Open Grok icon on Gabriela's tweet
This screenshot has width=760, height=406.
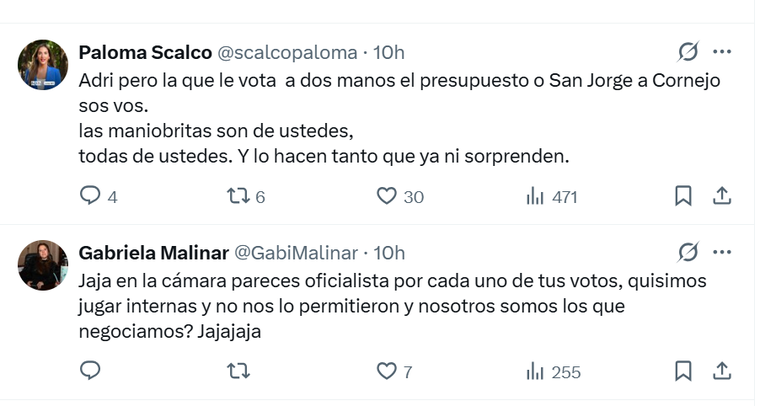tap(688, 252)
